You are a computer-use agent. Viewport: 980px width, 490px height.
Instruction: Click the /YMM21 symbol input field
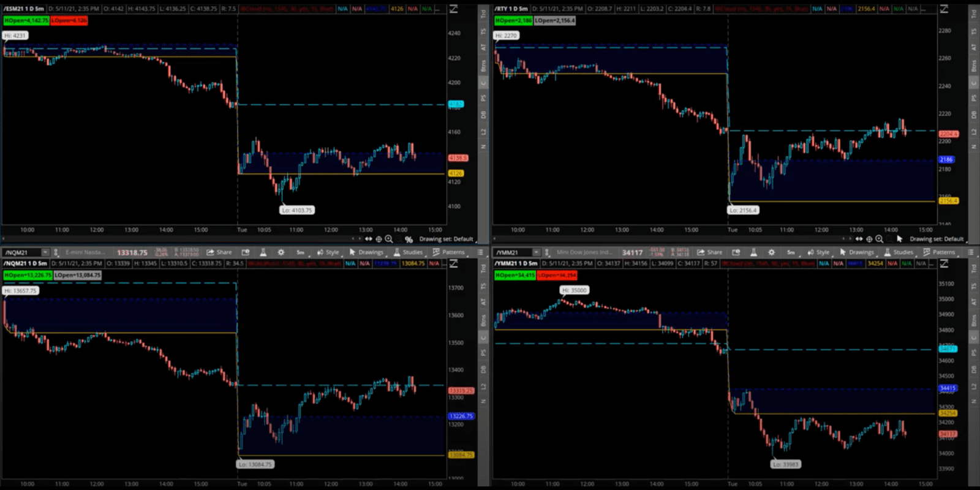(x=513, y=252)
